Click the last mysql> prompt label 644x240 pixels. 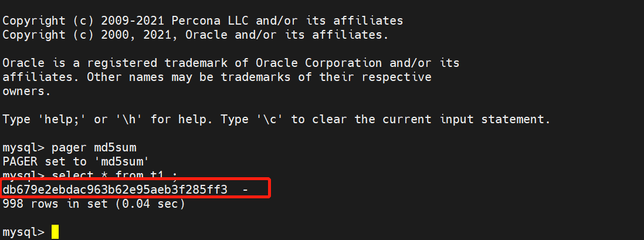tap(23, 232)
